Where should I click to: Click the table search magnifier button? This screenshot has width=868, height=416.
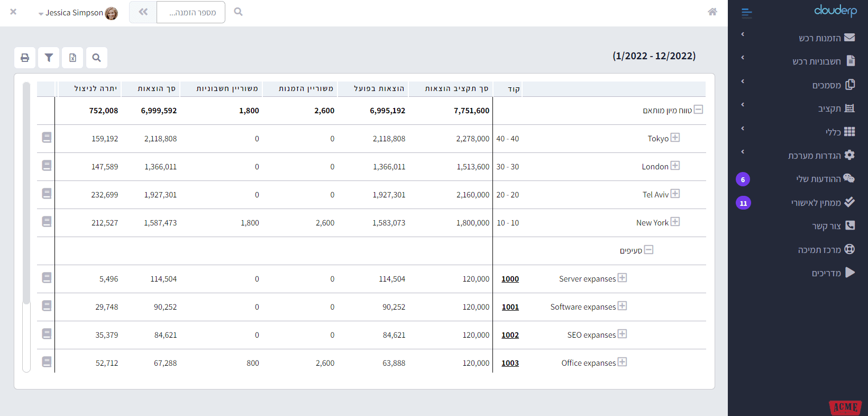pyautogui.click(x=96, y=58)
